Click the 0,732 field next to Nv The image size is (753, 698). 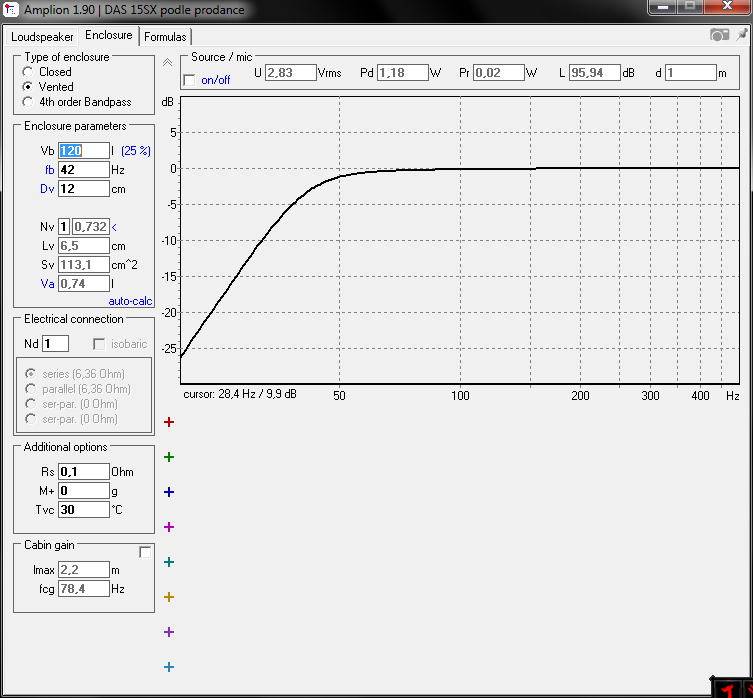pos(91,227)
